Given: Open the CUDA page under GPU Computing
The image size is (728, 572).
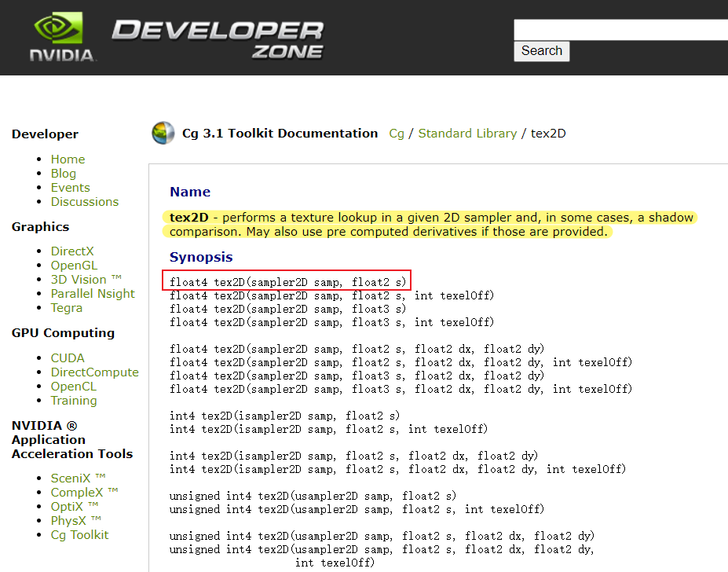Looking at the screenshot, I should click(x=68, y=357).
